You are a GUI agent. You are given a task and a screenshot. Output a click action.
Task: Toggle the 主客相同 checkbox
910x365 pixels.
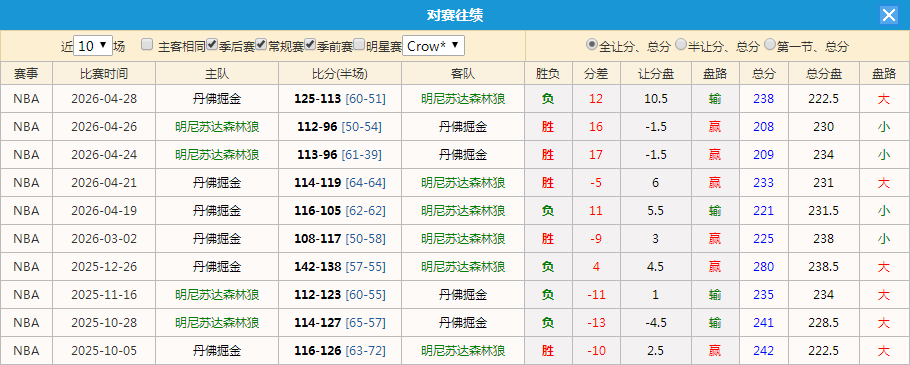147,45
